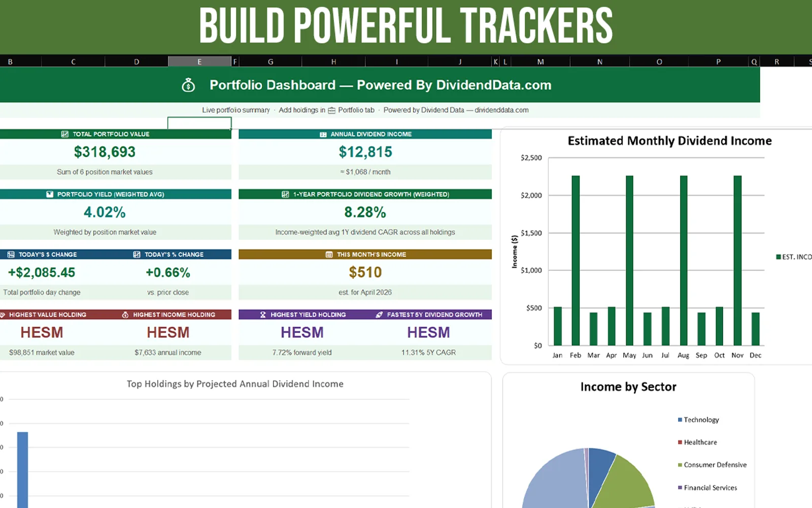This screenshot has width=812, height=508.
Task: Click the blue bar in Top Holdings chart
Action: [22, 470]
